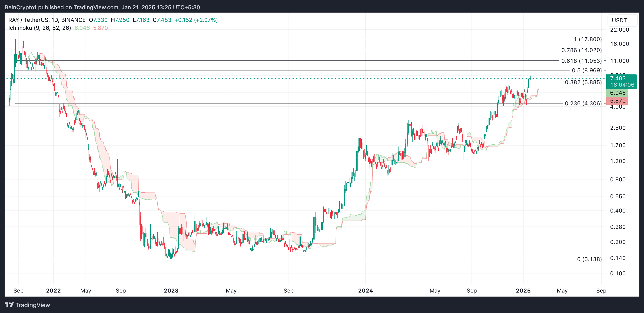Click the 2024 marker on time axis
Viewport: 644px width, 313px height.
[365, 290]
